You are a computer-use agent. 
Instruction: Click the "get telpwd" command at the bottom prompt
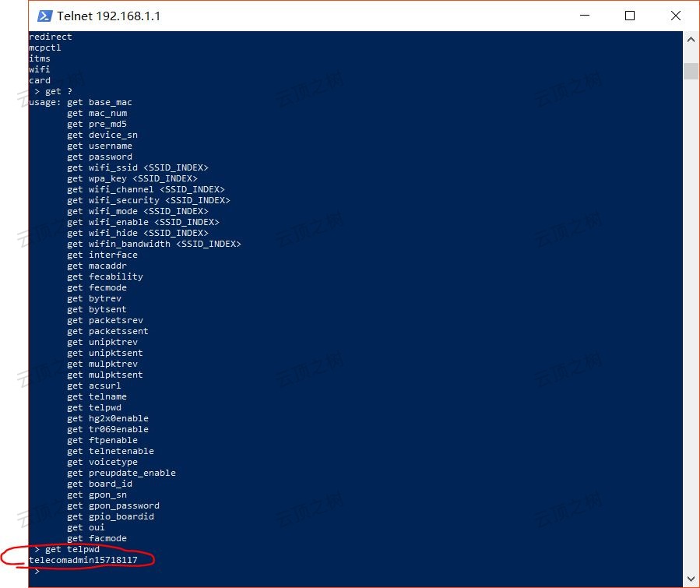(x=72, y=549)
